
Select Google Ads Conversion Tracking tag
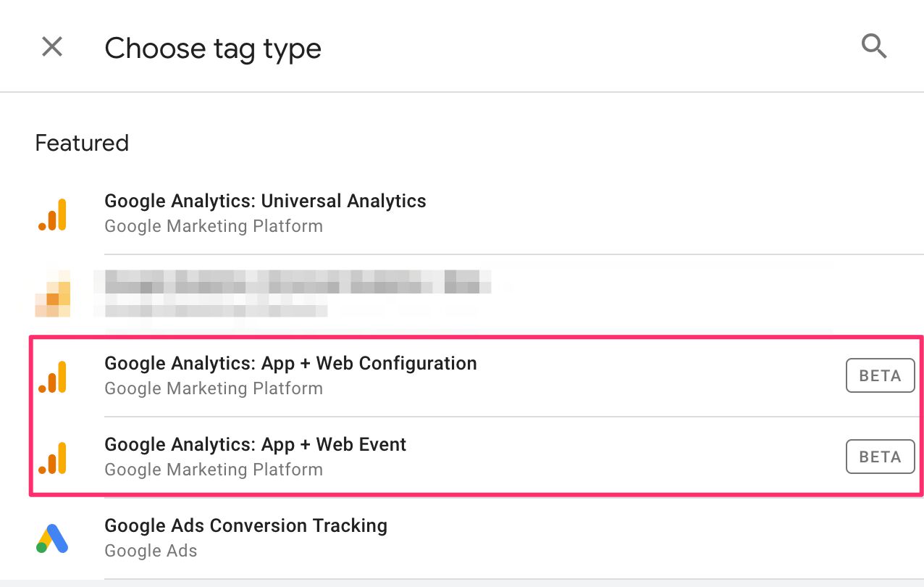(245, 526)
